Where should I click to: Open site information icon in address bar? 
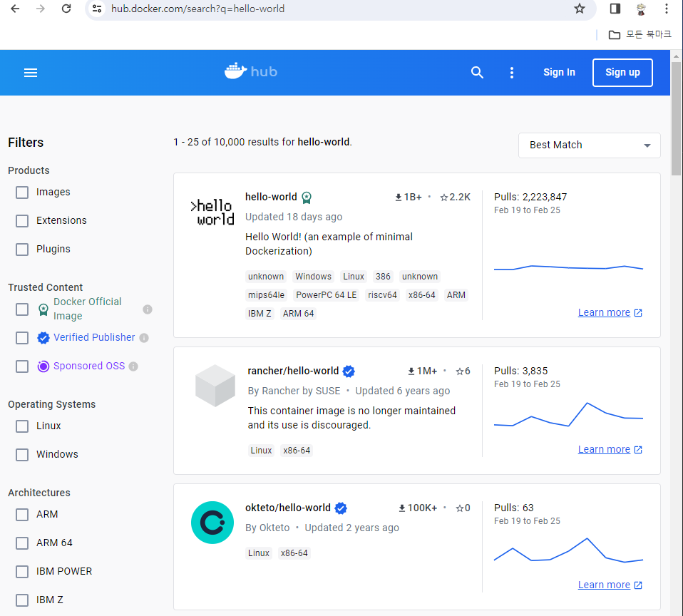click(x=97, y=9)
